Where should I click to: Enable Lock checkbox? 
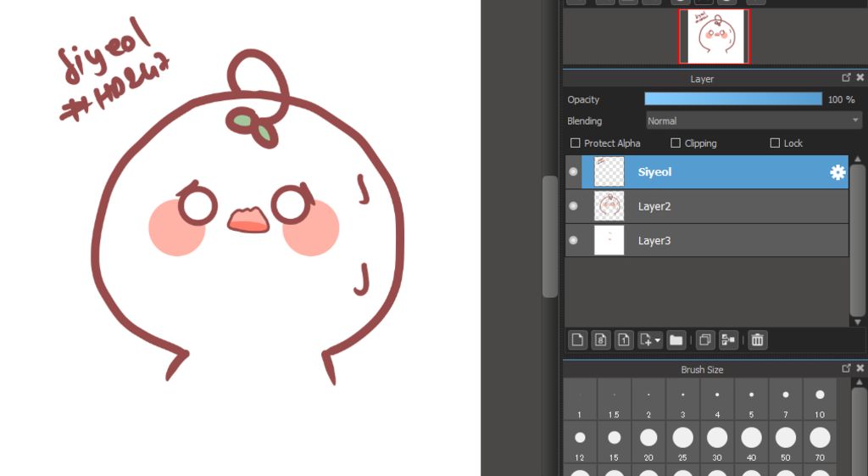[775, 143]
